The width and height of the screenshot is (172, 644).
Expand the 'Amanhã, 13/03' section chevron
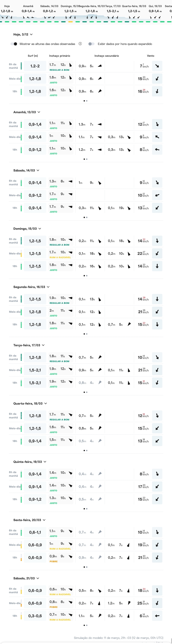(39, 112)
